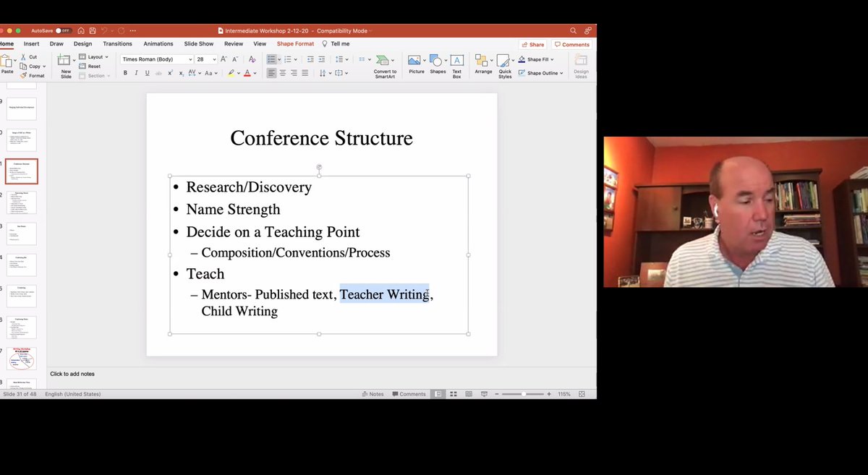The image size is (868, 475).
Task: Open the font size dropdown
Action: pos(214,59)
